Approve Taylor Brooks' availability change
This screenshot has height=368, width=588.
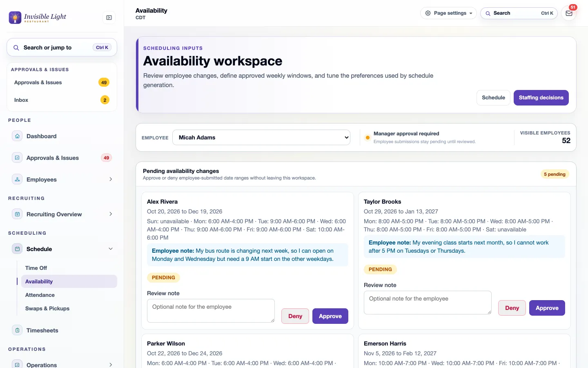(x=547, y=308)
